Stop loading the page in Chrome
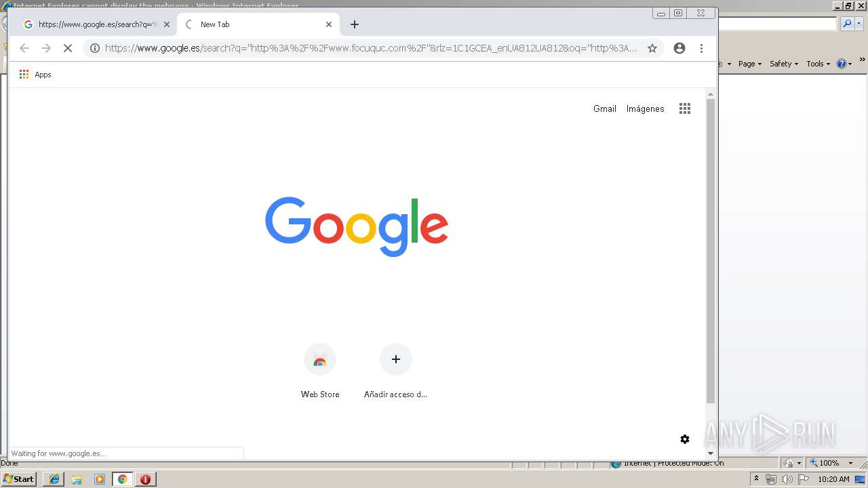868x488 pixels. pyautogui.click(x=68, y=48)
